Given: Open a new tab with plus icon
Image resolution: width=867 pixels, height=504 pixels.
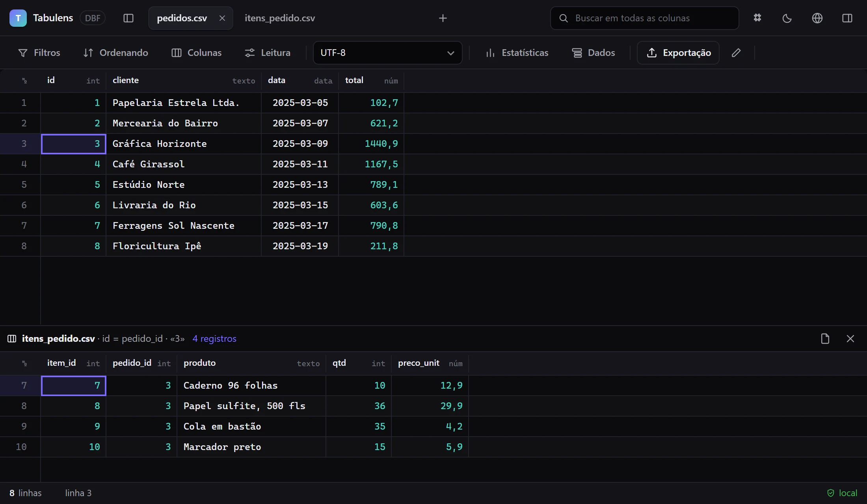Looking at the screenshot, I should 443,18.
